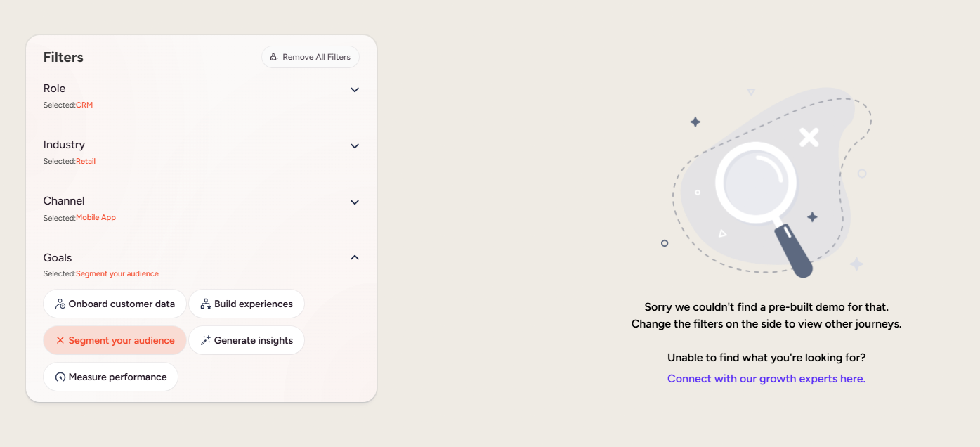Click the selected Mobile App value text

[96, 218]
